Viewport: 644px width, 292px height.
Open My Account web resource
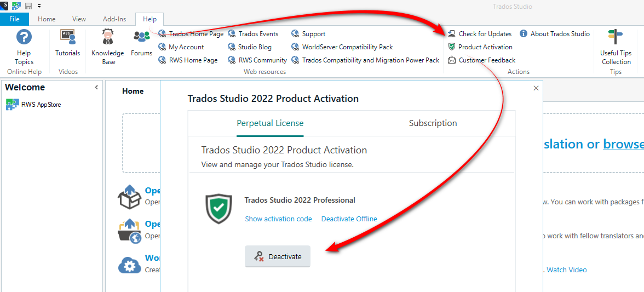[181, 47]
